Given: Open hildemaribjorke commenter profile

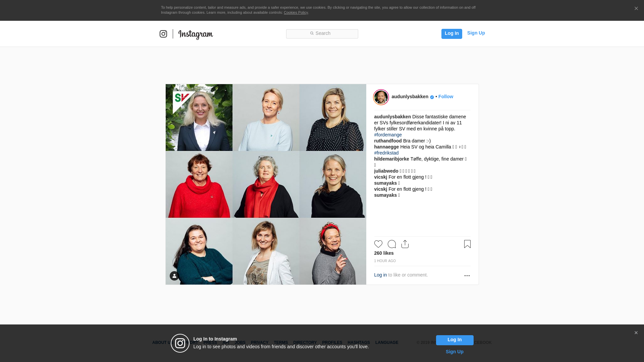Looking at the screenshot, I should 391,159.
